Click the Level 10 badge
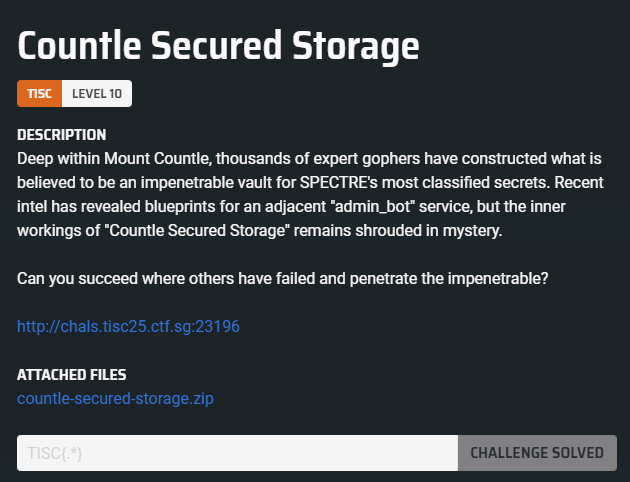This screenshot has width=630, height=482. [96, 94]
